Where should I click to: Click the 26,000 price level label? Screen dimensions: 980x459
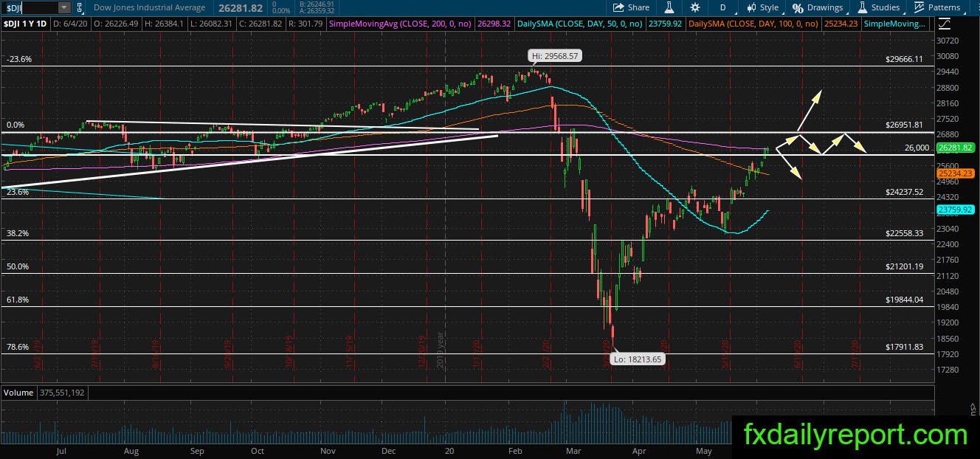[x=916, y=148]
